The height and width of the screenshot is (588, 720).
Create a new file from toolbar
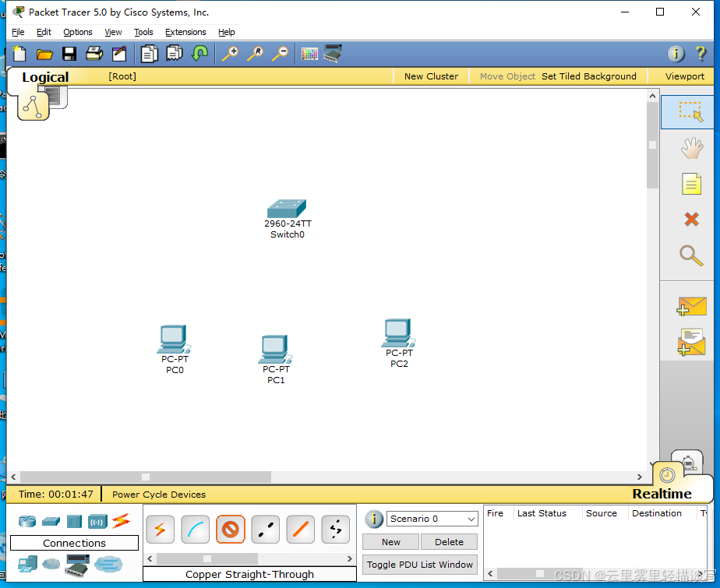tap(19, 54)
